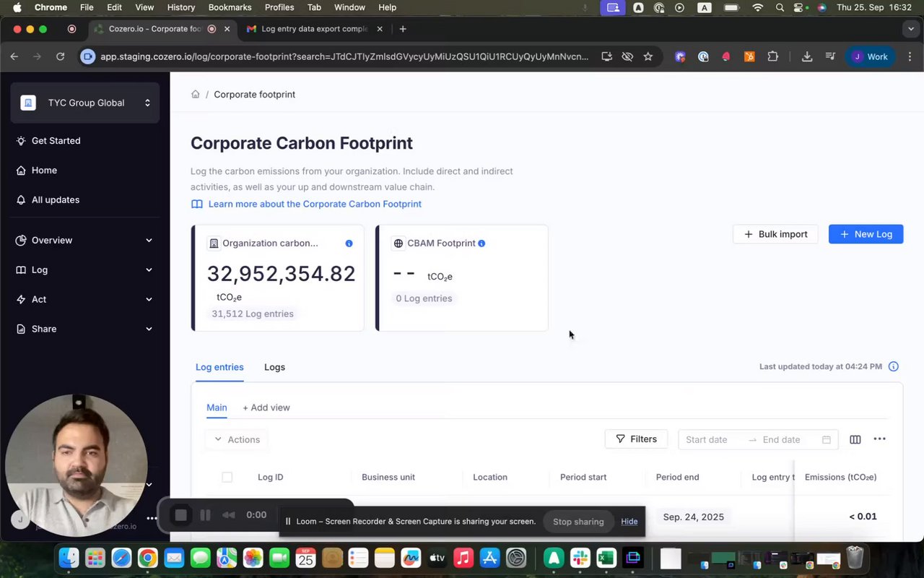Click the Start date field
This screenshot has height=578, width=924.
click(x=707, y=439)
